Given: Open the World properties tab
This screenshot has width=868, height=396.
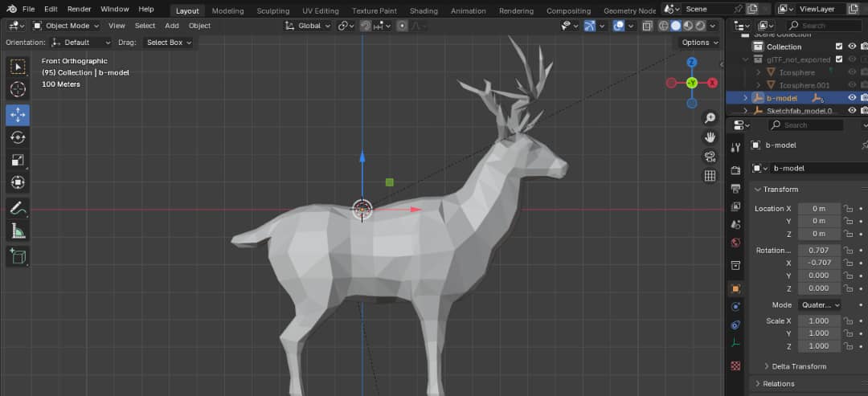Looking at the screenshot, I should pos(735,243).
